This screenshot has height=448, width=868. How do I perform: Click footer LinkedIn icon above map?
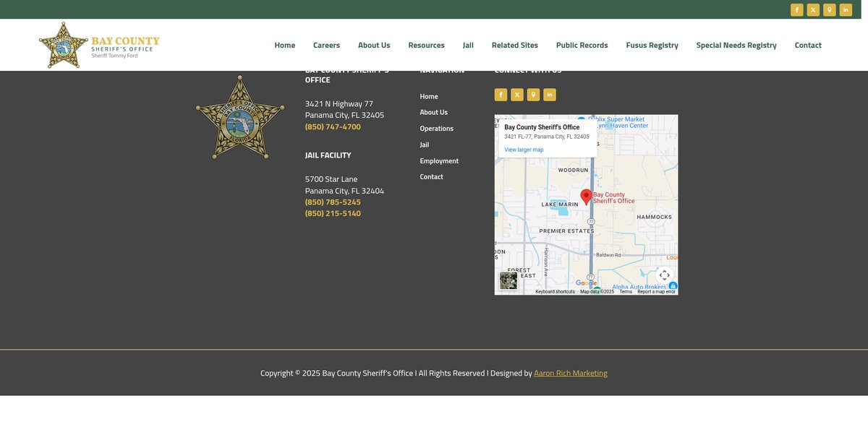tap(550, 95)
